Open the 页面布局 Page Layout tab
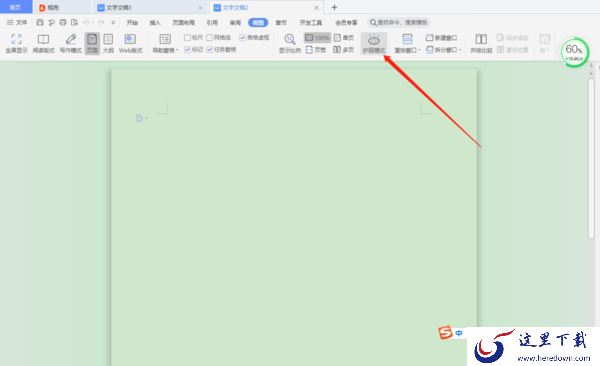Image resolution: width=600 pixels, height=366 pixels. pos(184,23)
